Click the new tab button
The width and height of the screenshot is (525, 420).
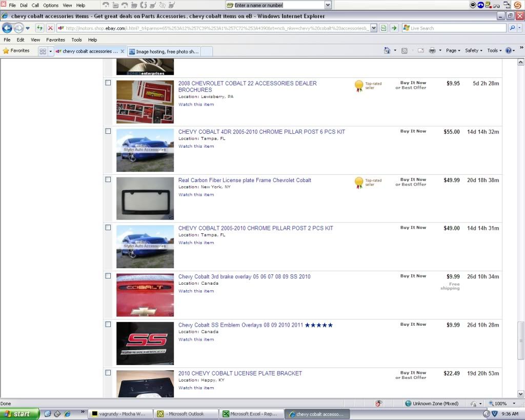click(x=207, y=52)
